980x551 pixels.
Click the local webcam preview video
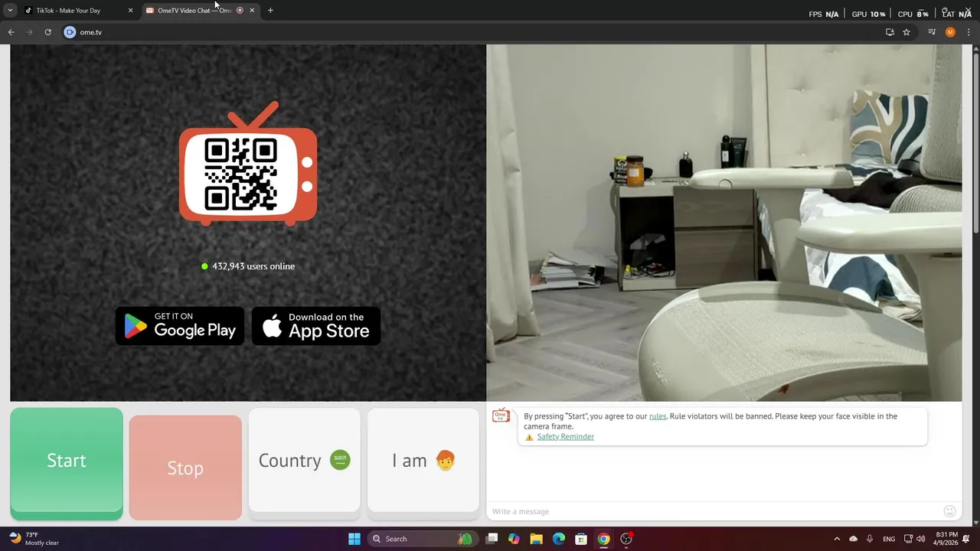pos(724,223)
